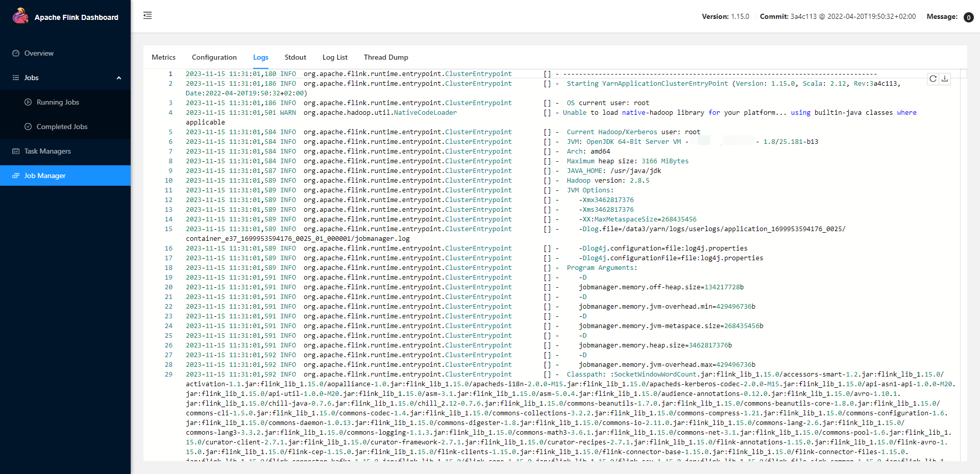Click the 'Classpath:' log entry
The width and height of the screenshot is (980, 474).
[x=586, y=375]
